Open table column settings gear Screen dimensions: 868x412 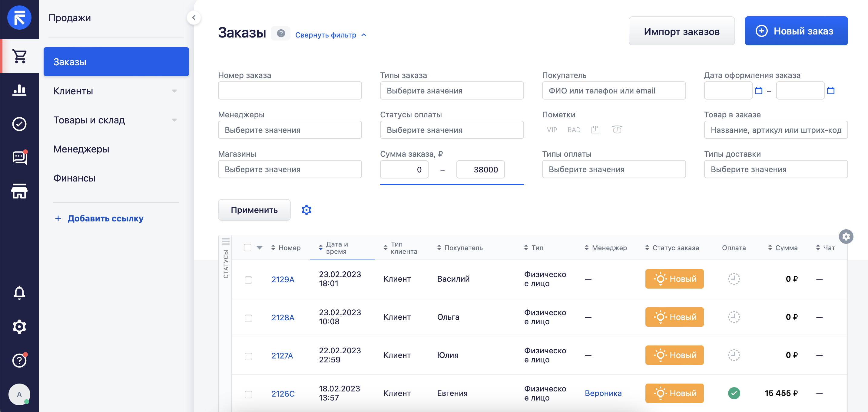coord(846,237)
